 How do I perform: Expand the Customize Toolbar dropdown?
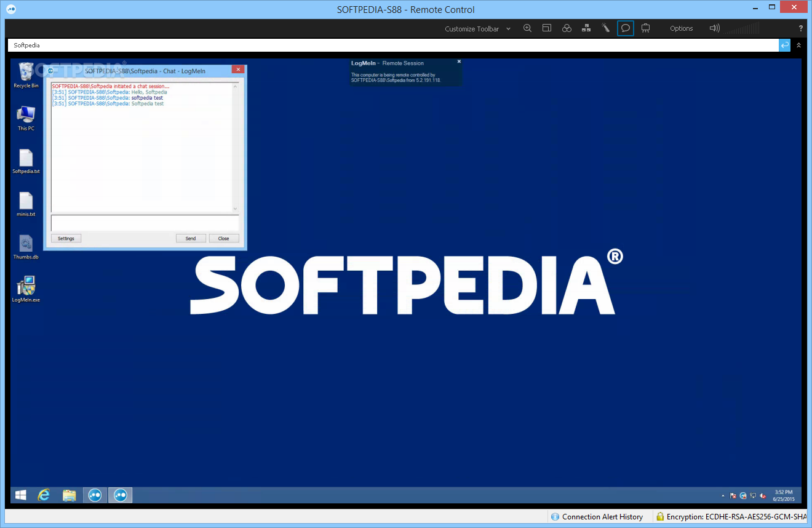[x=478, y=29]
